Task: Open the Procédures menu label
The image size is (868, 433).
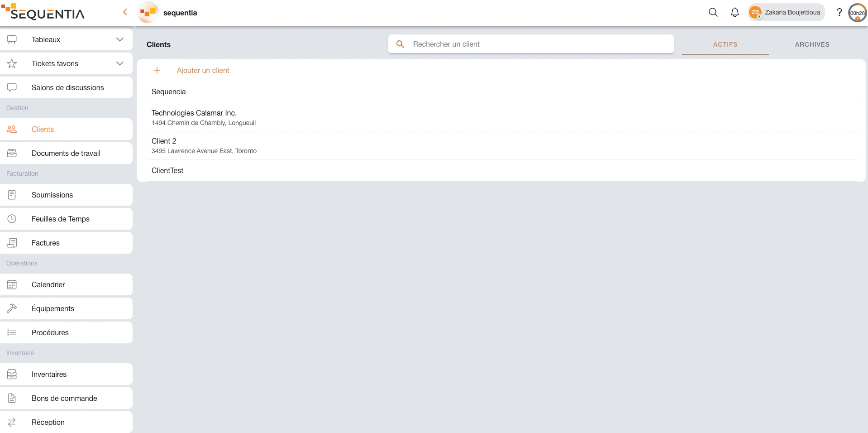Action: 50,332
